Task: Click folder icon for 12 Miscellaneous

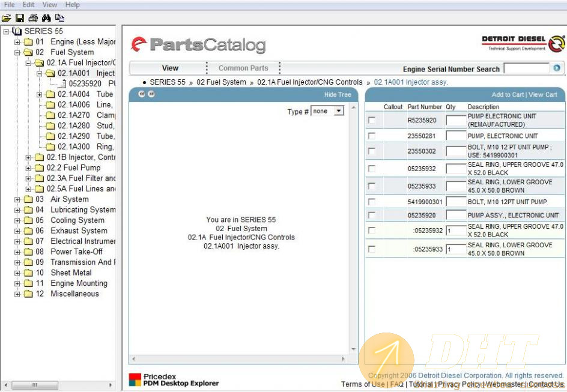Action: 28,294
